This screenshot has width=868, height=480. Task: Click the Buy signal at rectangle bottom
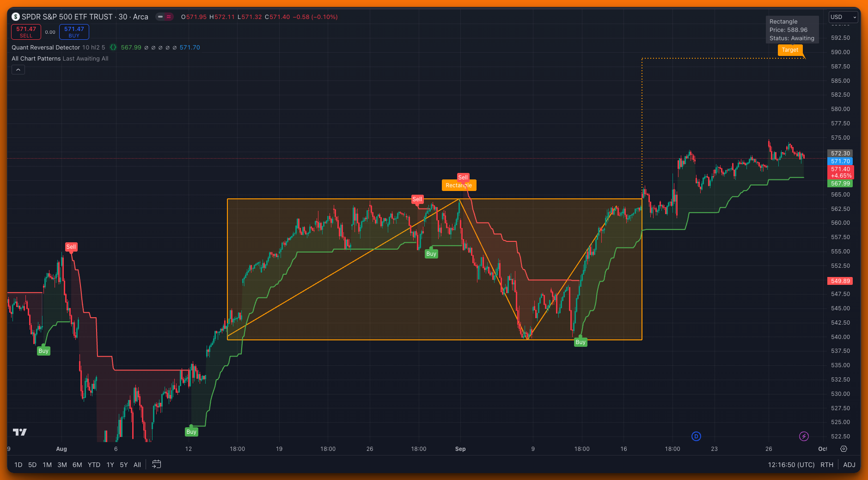click(581, 342)
